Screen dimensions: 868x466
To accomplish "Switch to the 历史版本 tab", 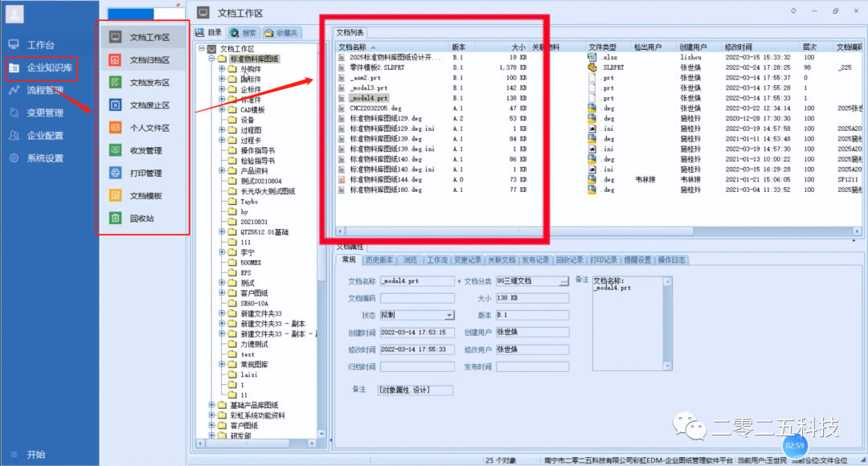I will tap(379, 260).
